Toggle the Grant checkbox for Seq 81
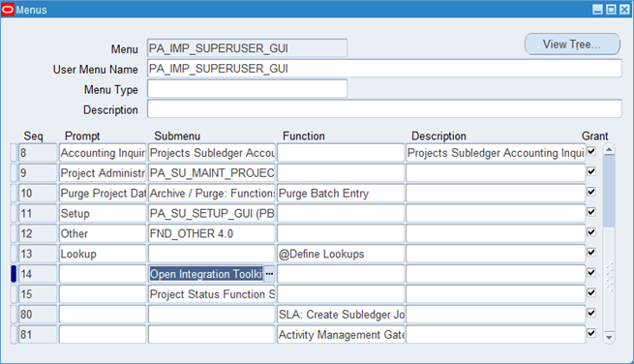This screenshot has height=364, width=634. [x=591, y=333]
